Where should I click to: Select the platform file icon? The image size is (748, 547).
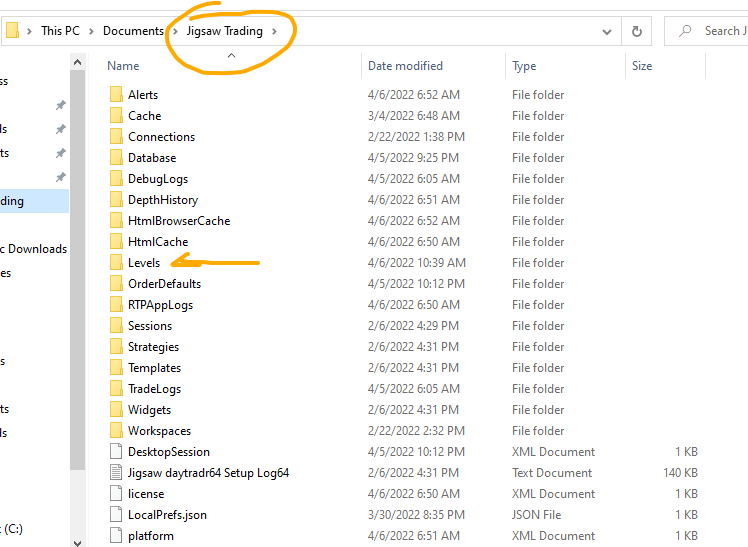point(116,535)
